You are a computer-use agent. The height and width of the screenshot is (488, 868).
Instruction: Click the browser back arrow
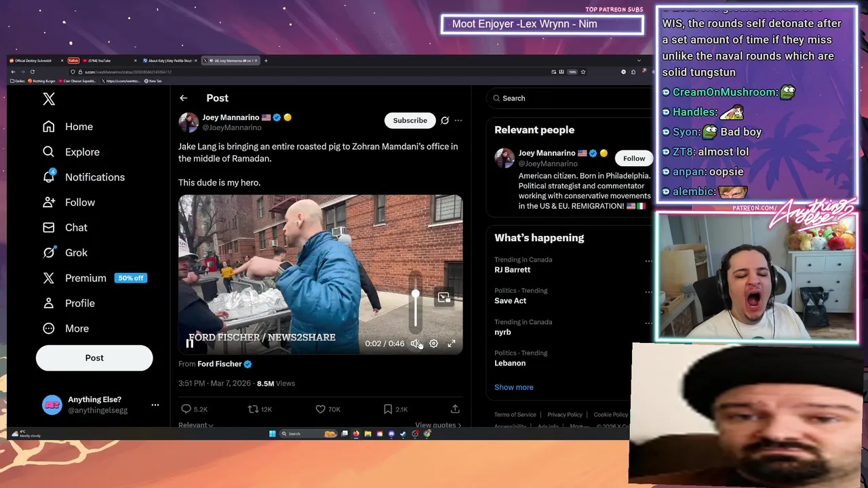[13, 72]
